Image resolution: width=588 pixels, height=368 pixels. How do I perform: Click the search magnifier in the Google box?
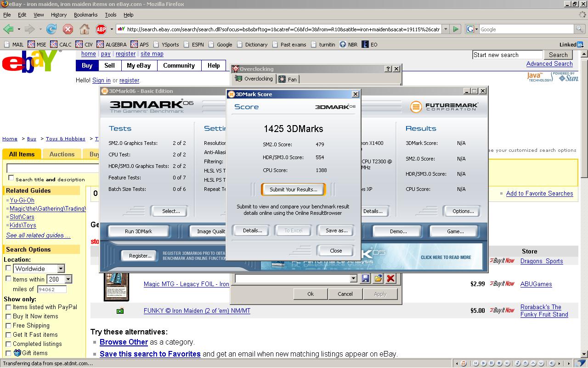tap(581, 29)
